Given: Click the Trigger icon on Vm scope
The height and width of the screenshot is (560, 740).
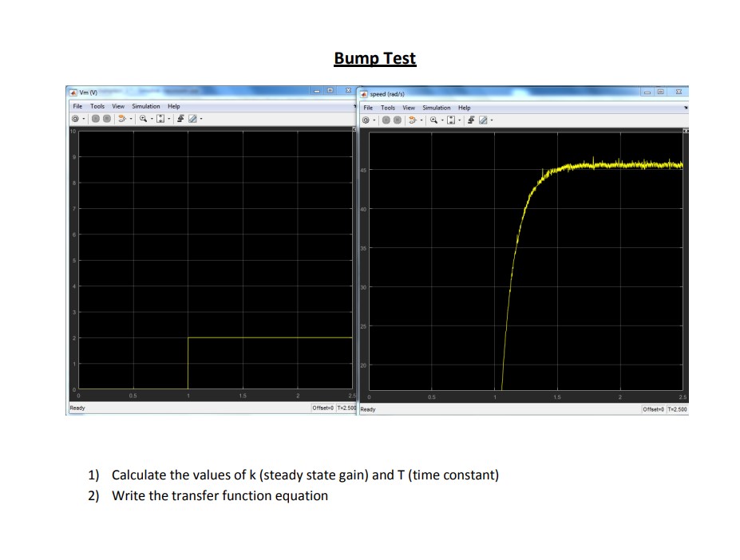Looking at the screenshot, I should pos(180,118).
